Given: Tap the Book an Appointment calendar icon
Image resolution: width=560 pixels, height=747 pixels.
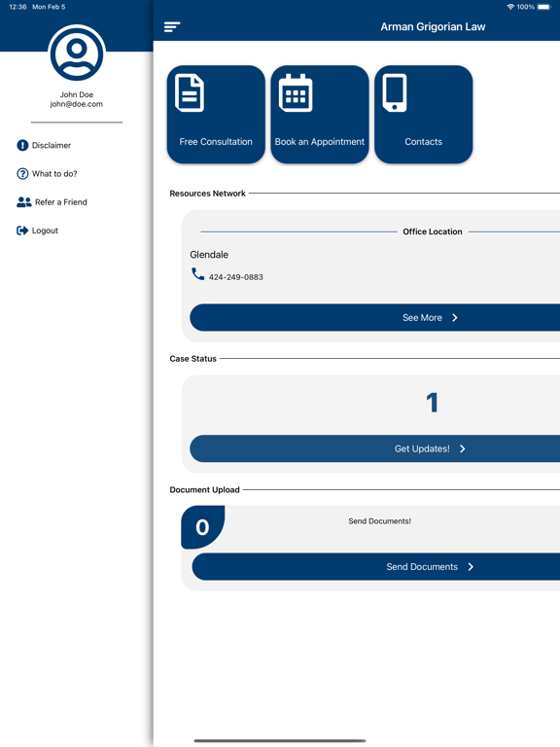Looking at the screenshot, I should click(296, 93).
